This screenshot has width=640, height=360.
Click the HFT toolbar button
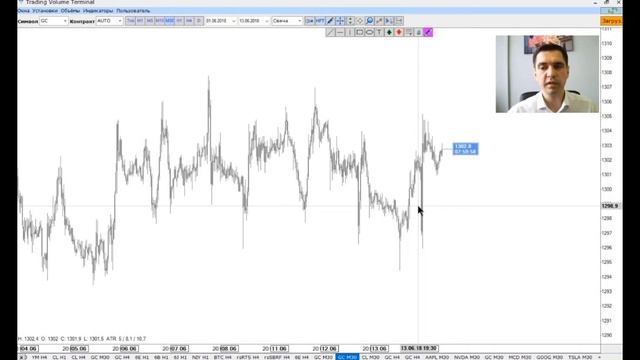(320, 20)
